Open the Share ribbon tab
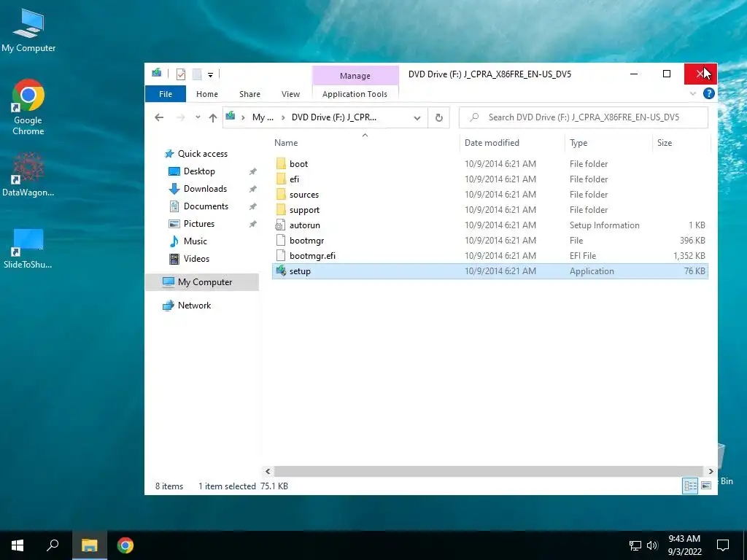 [249, 94]
